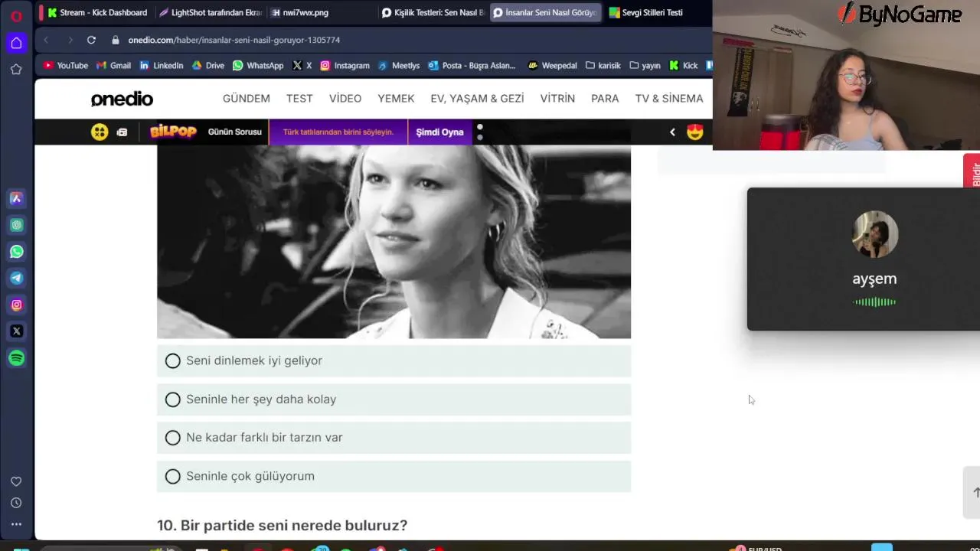Click the Posta - Büşra Aslan bookmark
The width and height of the screenshot is (980, 551).
click(472, 66)
